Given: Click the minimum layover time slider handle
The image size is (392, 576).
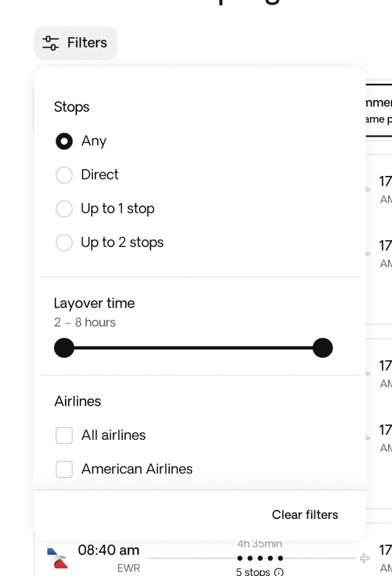Looking at the screenshot, I should (64, 348).
